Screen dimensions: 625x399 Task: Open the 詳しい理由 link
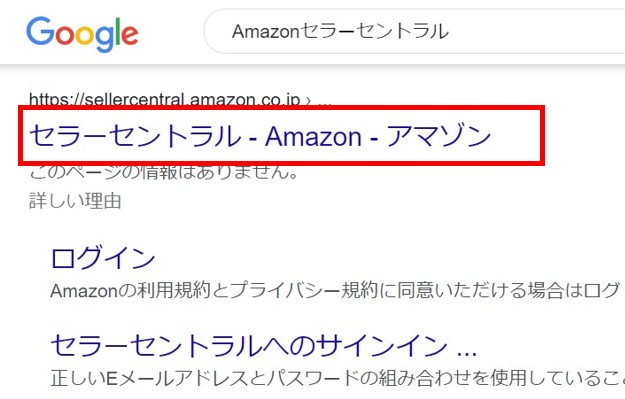(75, 200)
